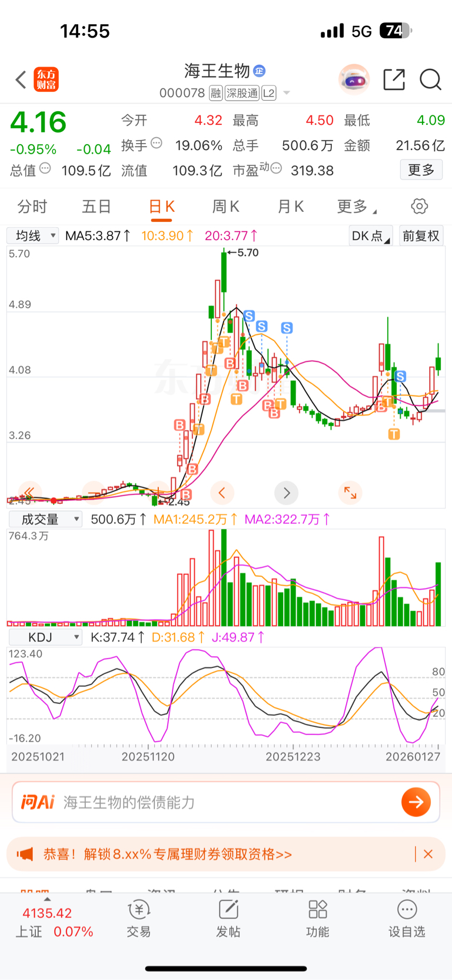Switch to the 分时 tab

click(x=32, y=207)
